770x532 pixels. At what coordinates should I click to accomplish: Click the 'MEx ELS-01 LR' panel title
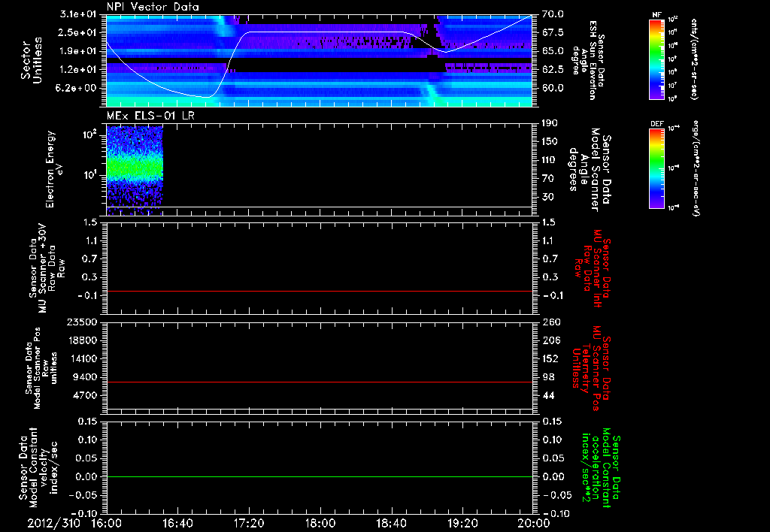coord(150,116)
